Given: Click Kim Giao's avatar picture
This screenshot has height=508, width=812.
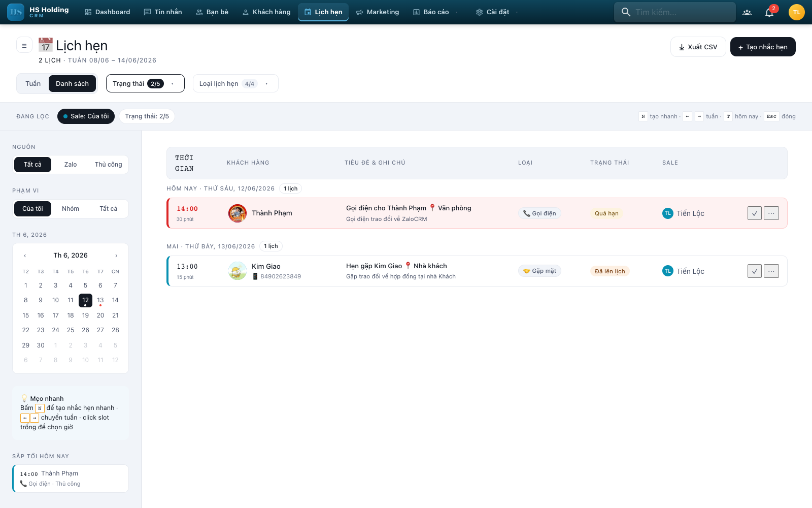Looking at the screenshot, I should coord(238,271).
